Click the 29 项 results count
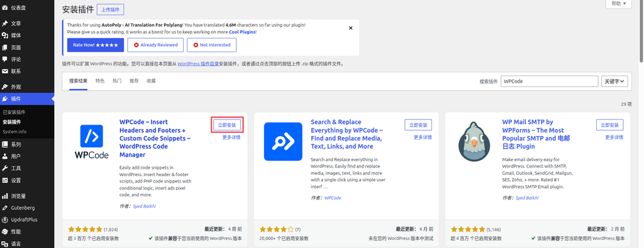Image resolution: width=644 pixels, height=248 pixels. click(x=626, y=104)
